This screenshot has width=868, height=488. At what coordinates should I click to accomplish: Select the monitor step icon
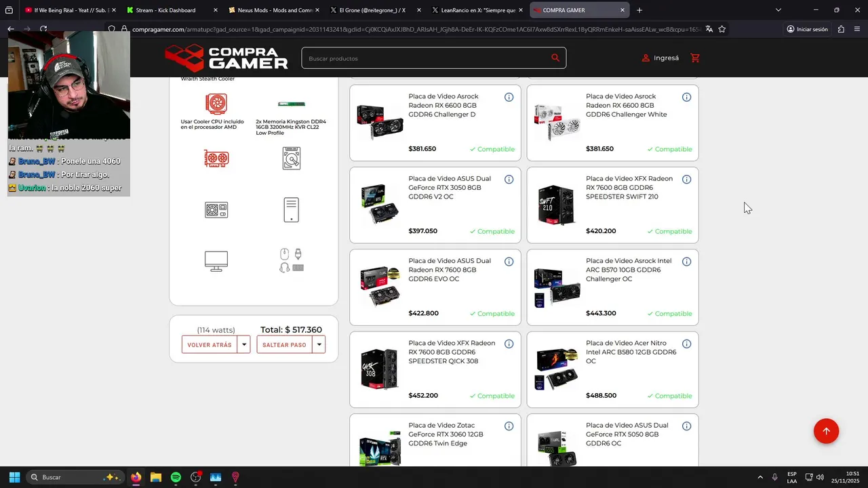tap(216, 261)
